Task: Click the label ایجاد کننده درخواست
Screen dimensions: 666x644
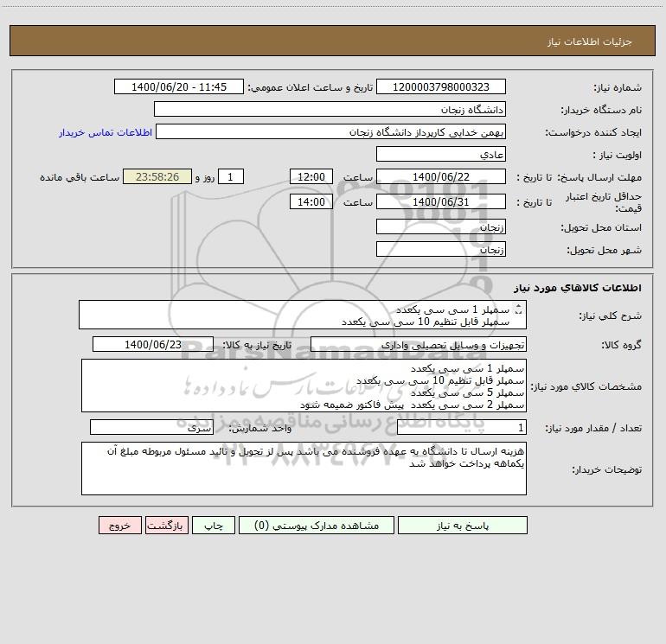Action: pos(593,132)
